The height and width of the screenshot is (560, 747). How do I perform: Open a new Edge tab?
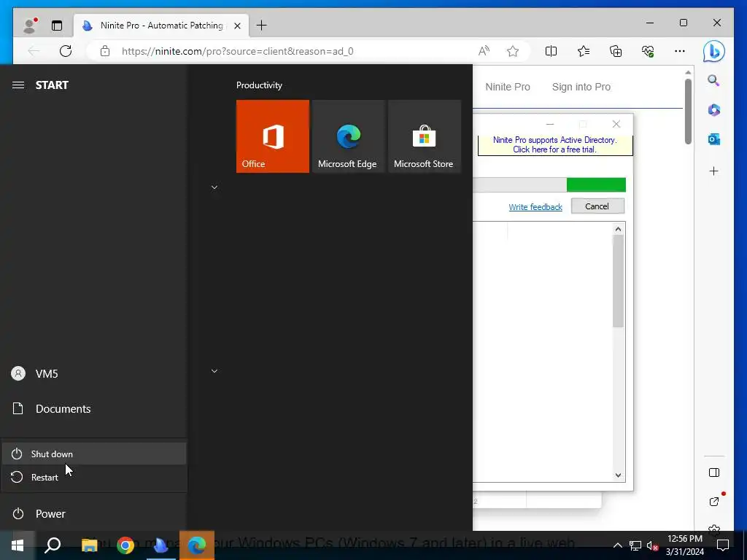click(262, 26)
